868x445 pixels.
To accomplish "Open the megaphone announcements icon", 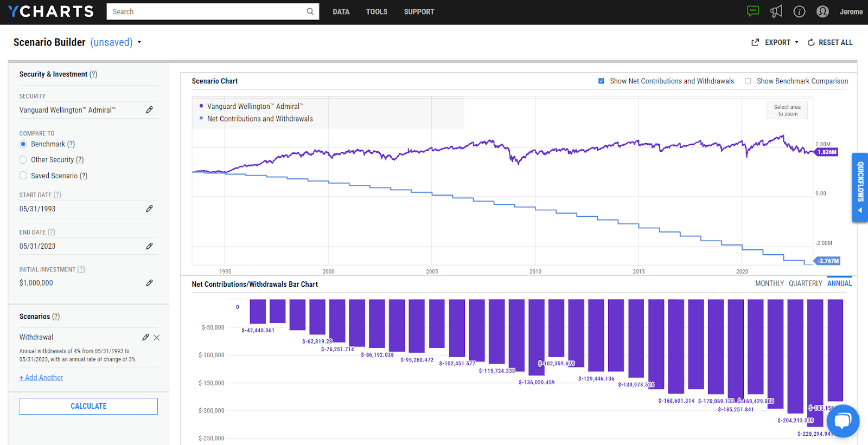I will coord(776,11).
